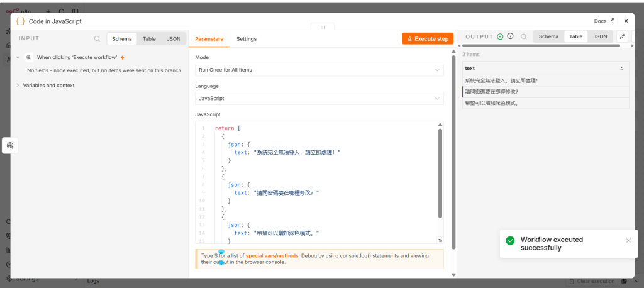Click the green success check icon by OUTPUT
Viewport: 644px width, 288px height.
point(500,36)
